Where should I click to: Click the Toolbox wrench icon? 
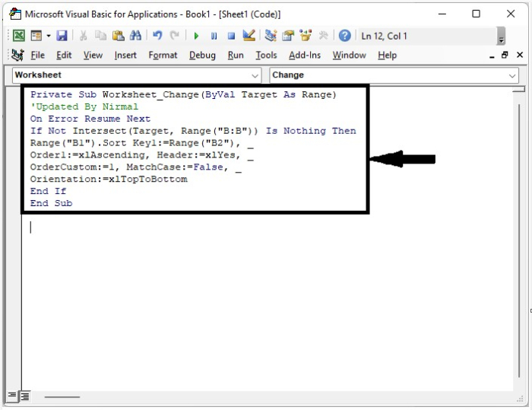tap(323, 36)
